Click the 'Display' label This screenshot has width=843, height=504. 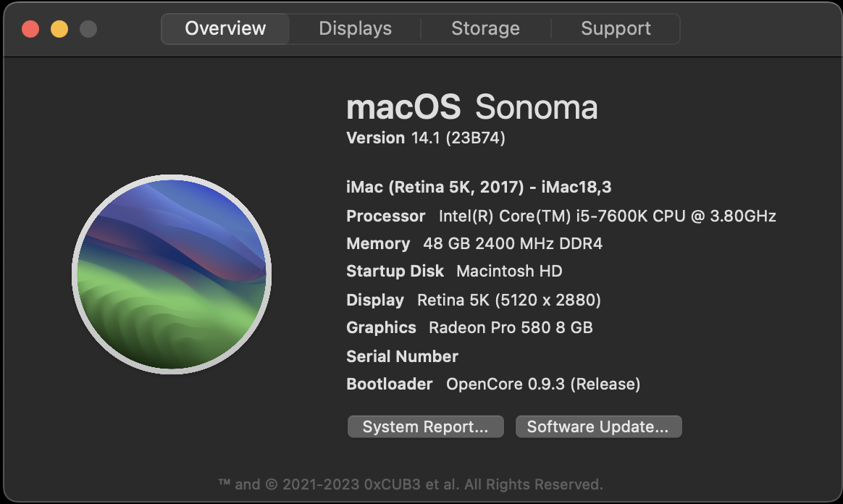click(x=374, y=300)
